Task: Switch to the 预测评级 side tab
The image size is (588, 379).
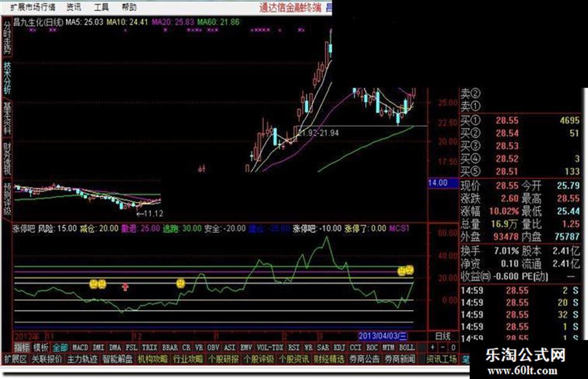Action: (7, 199)
